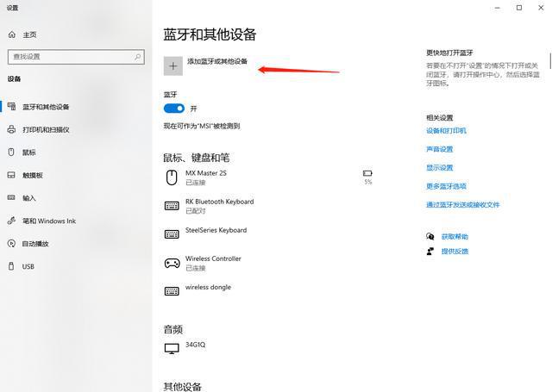Viewport: 552px width, 392px height.
Task: Select the Wireless Controller device name
Action: (213, 258)
